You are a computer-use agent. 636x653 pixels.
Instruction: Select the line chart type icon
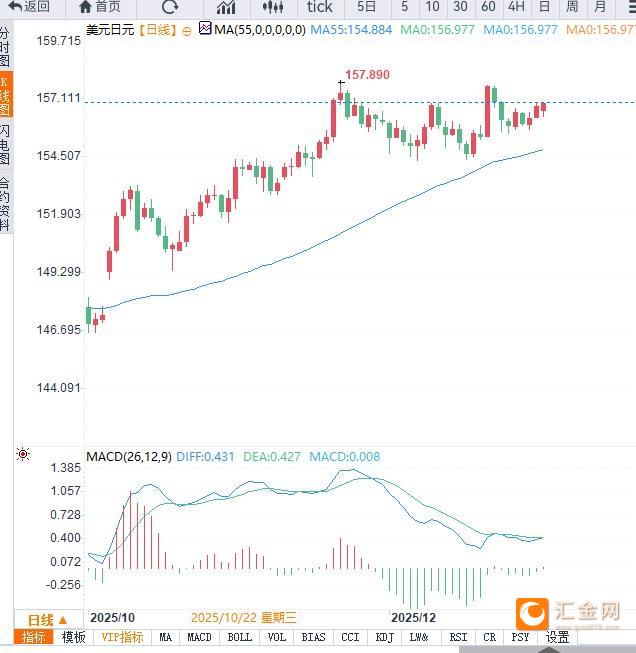(x=226, y=7)
